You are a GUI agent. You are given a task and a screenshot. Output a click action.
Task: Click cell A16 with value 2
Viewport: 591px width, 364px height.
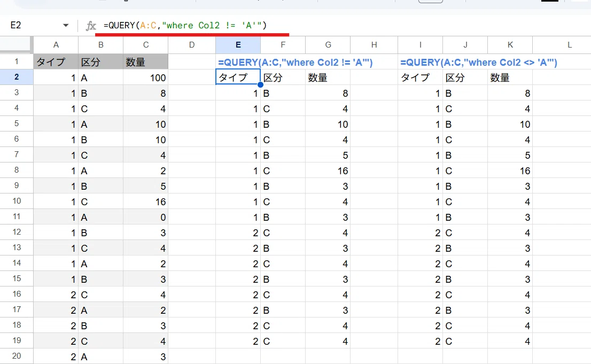click(56, 294)
